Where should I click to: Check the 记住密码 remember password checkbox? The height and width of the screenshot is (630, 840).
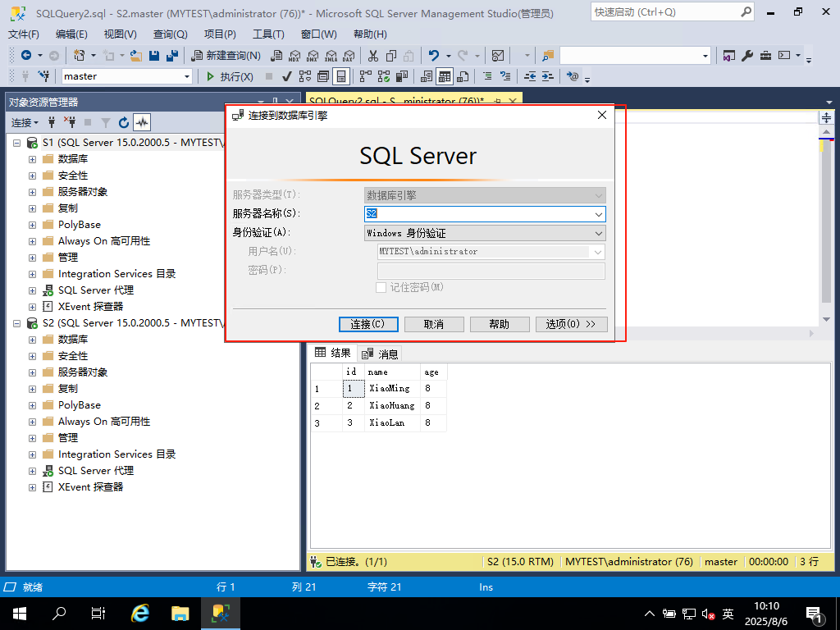(x=381, y=288)
